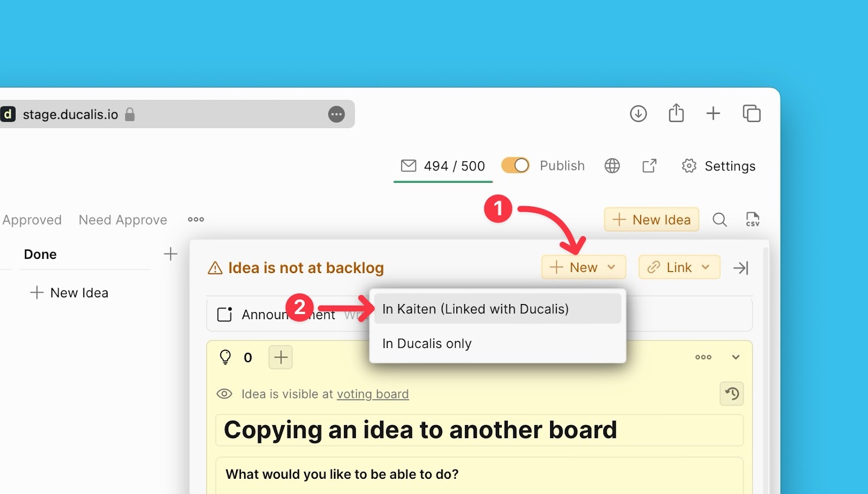
Task: Click the browser share icon
Action: [676, 113]
